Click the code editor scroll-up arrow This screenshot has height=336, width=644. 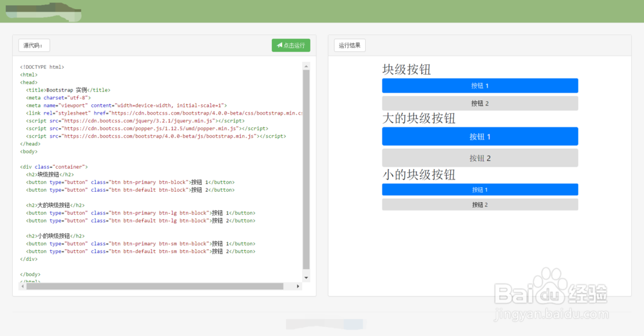point(306,66)
